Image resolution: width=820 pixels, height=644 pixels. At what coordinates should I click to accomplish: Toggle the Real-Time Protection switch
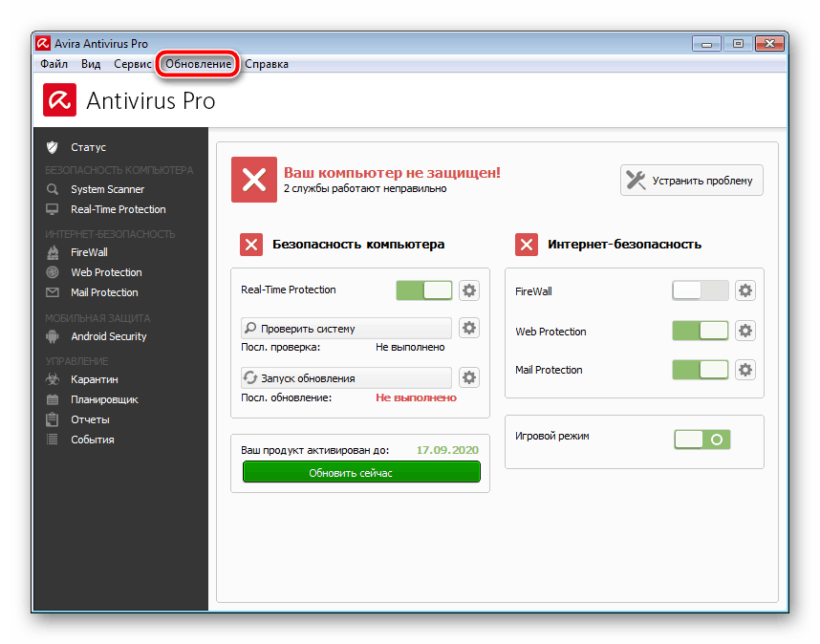424,290
